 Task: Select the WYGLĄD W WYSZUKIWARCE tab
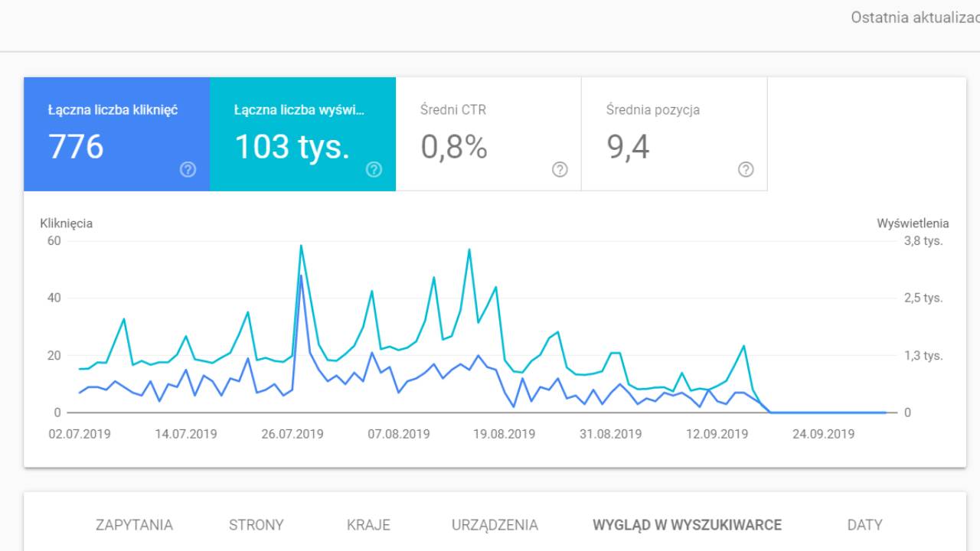(687, 525)
